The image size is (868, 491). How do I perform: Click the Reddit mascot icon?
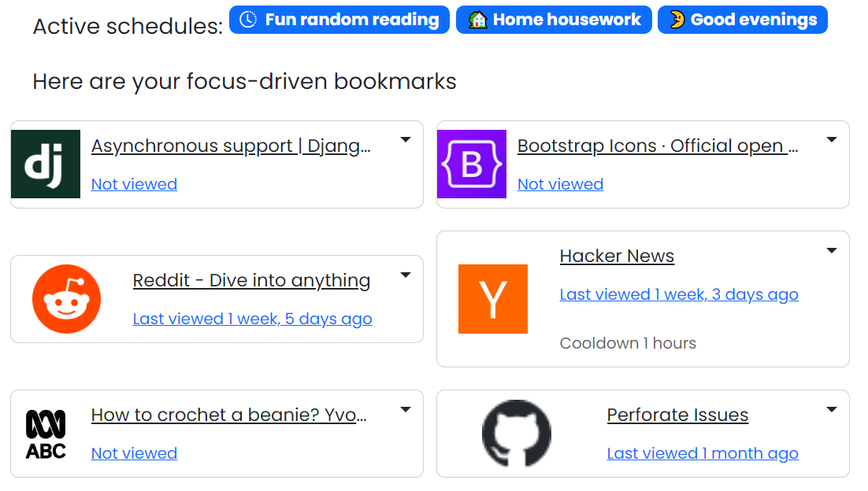coord(66,299)
